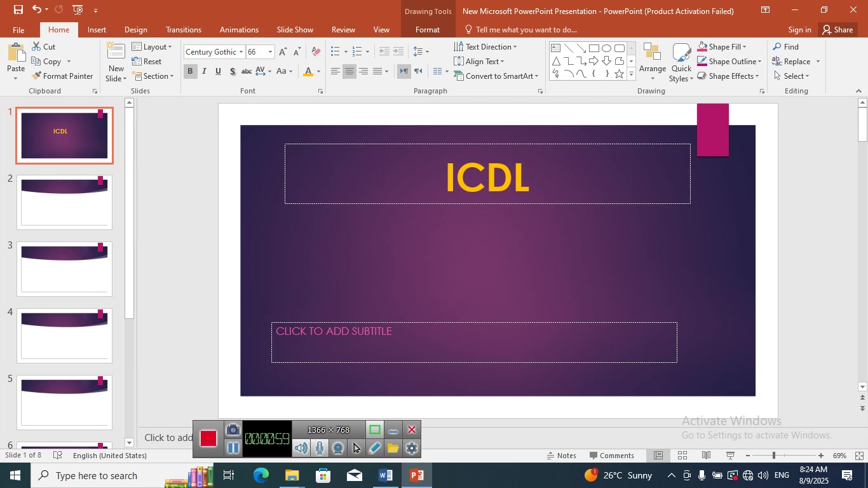The width and height of the screenshot is (868, 488).
Task: Pick the Isosceles Triangle shape in the gallery
Action: (556, 61)
